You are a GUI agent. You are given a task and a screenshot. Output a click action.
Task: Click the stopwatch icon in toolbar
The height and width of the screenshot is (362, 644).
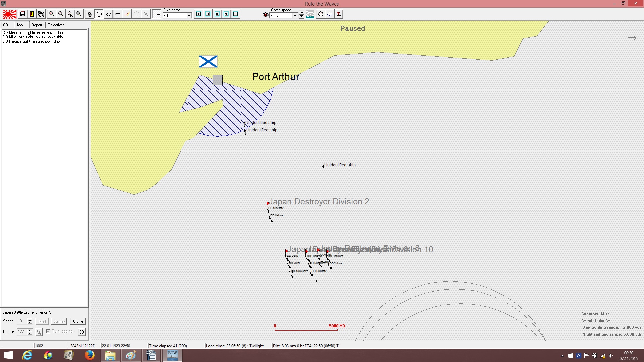tap(321, 14)
